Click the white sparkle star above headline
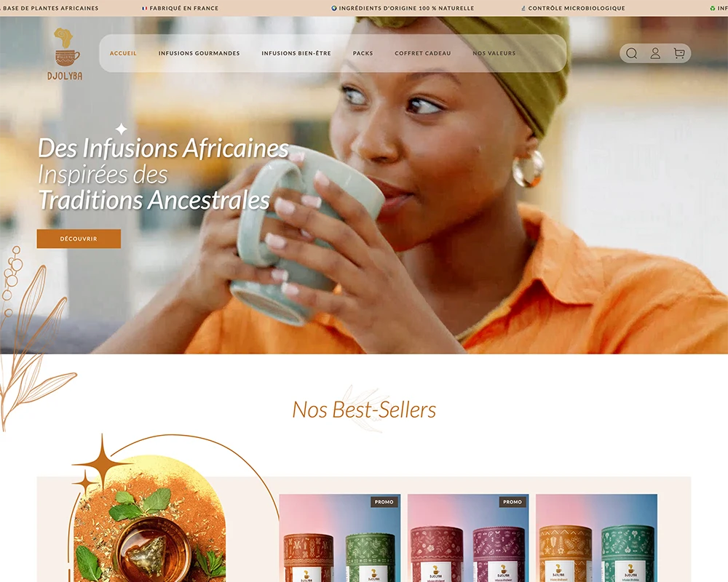The height and width of the screenshot is (582, 728). [121, 129]
